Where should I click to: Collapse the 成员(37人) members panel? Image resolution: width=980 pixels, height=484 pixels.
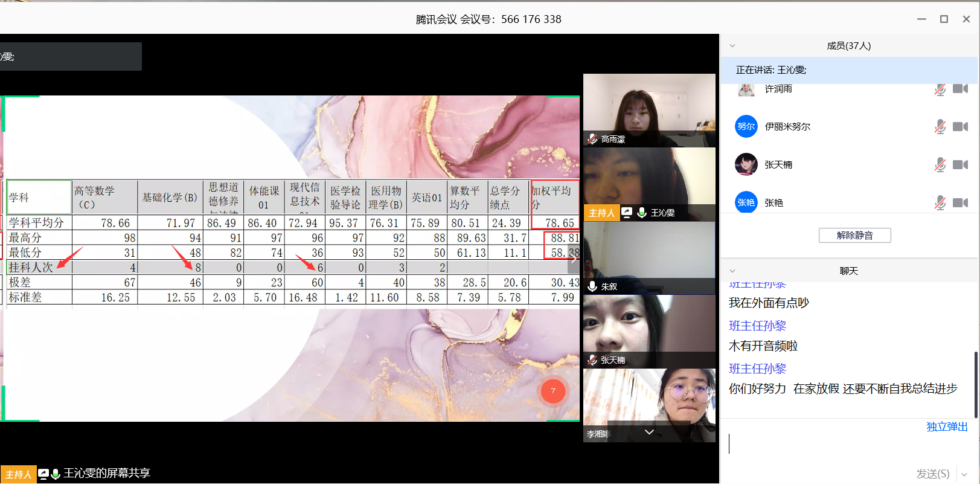tap(732, 46)
